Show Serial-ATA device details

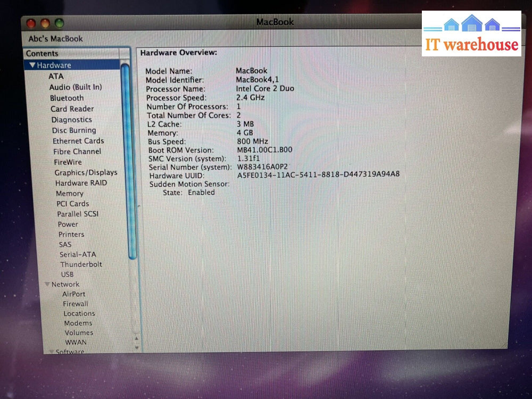coord(78,254)
